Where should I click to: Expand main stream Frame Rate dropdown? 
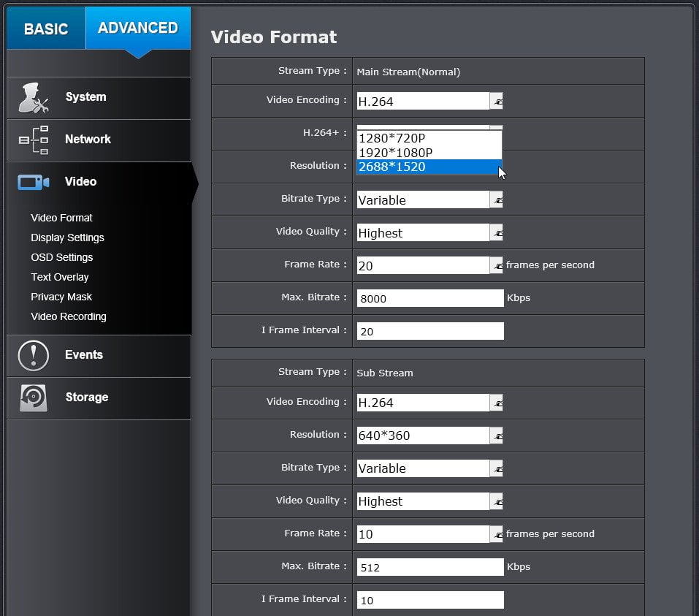(497, 265)
